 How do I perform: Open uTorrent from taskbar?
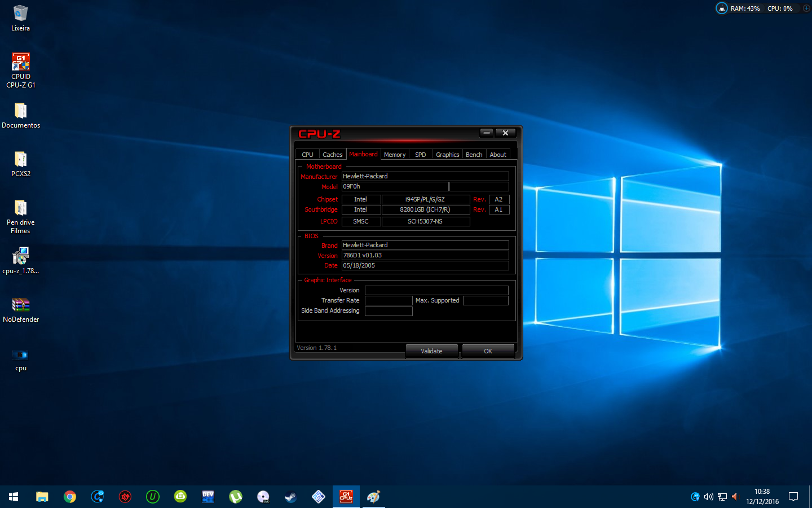[x=236, y=497]
